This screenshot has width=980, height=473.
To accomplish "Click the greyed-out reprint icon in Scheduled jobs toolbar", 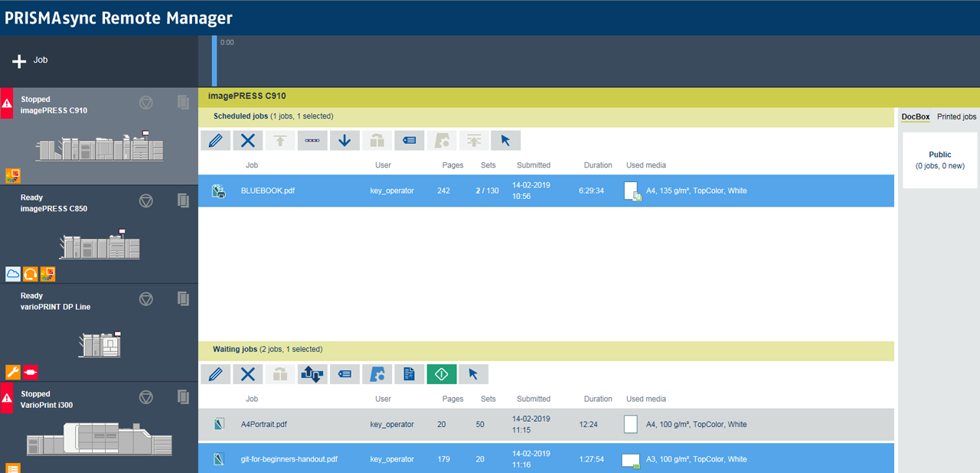I will (377, 140).
